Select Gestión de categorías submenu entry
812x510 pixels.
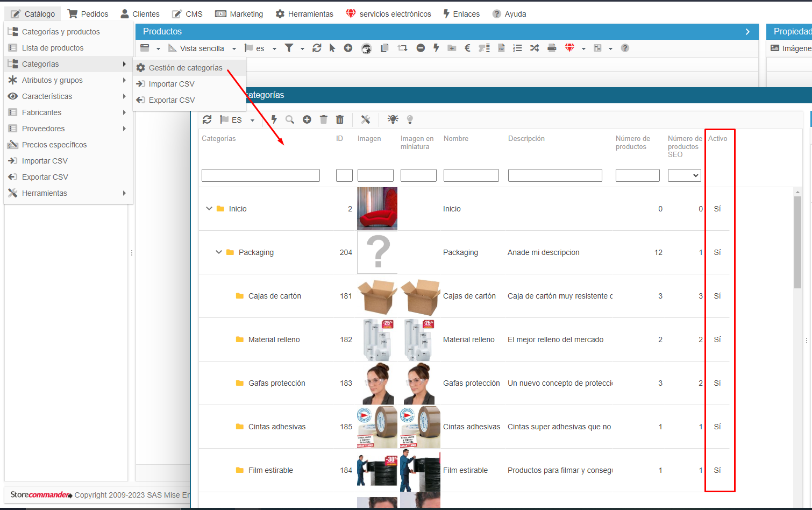[186, 68]
